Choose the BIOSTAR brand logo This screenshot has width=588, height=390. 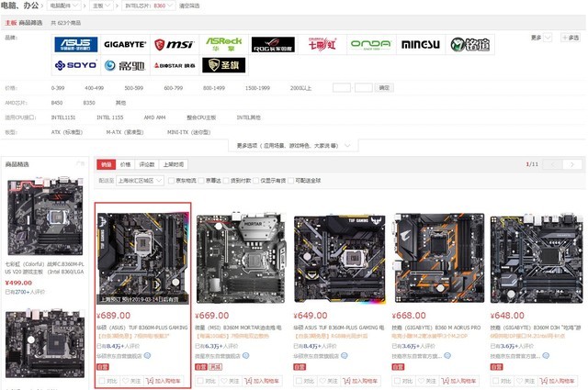pos(174,65)
